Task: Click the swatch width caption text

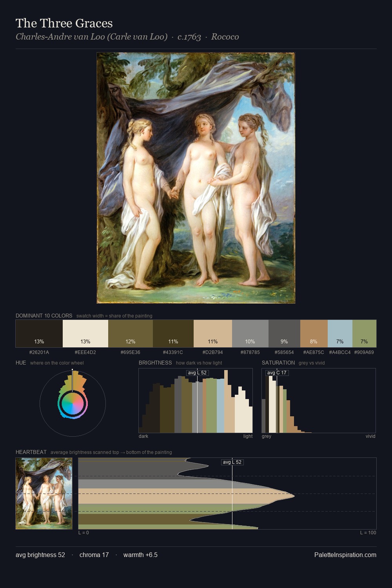Action: point(114,316)
